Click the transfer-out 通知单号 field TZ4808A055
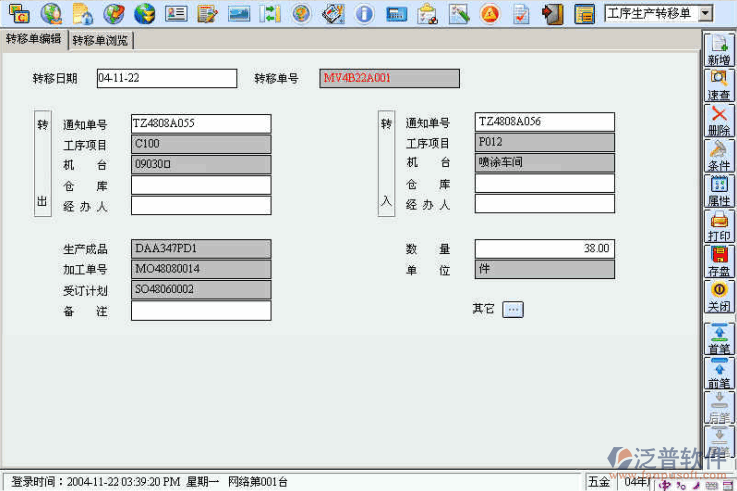 200,123
